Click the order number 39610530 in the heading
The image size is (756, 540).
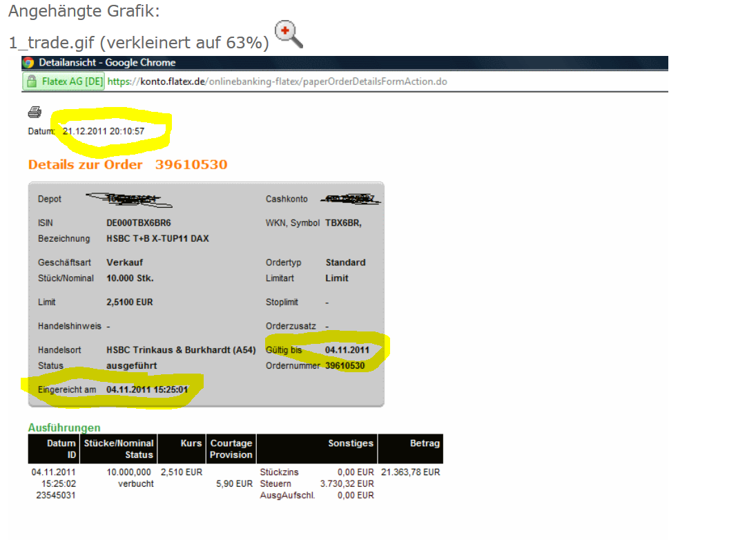point(191,165)
